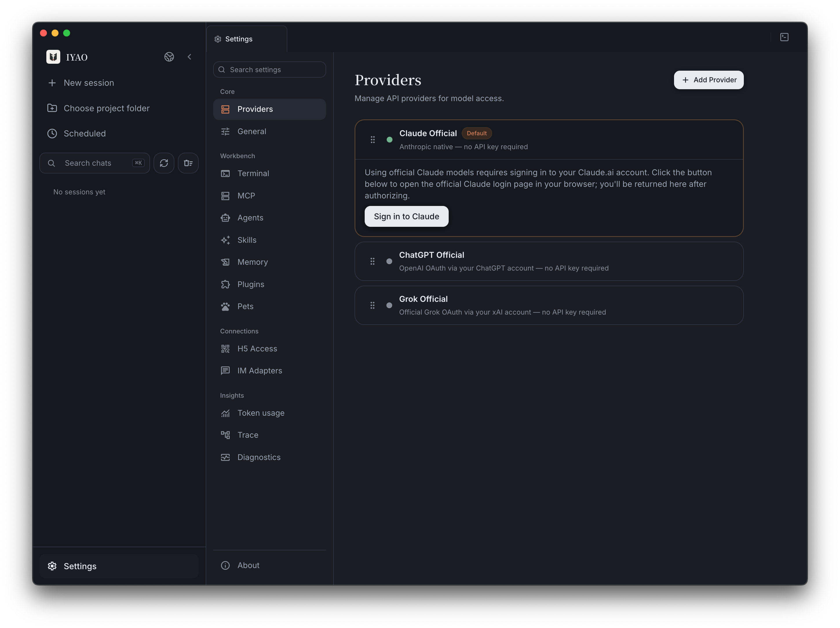Image resolution: width=840 pixels, height=628 pixels.
Task: Click the Pets paw icon
Action: click(x=226, y=306)
